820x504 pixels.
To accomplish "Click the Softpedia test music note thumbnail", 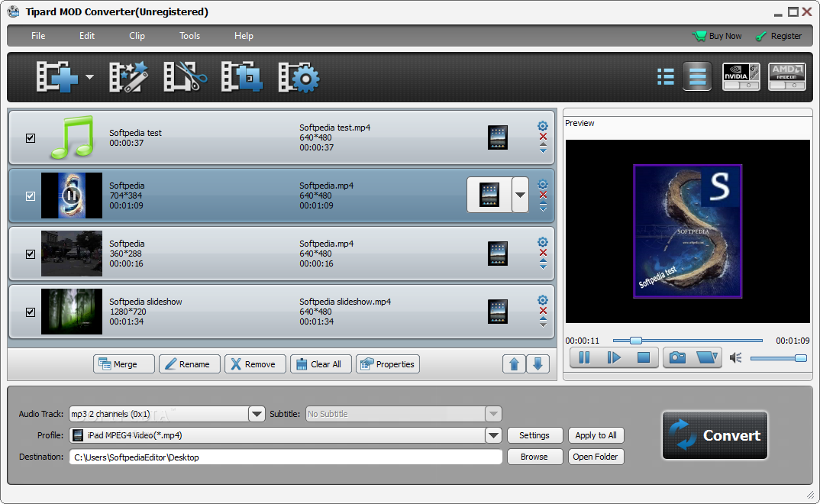I will pyautogui.click(x=73, y=137).
